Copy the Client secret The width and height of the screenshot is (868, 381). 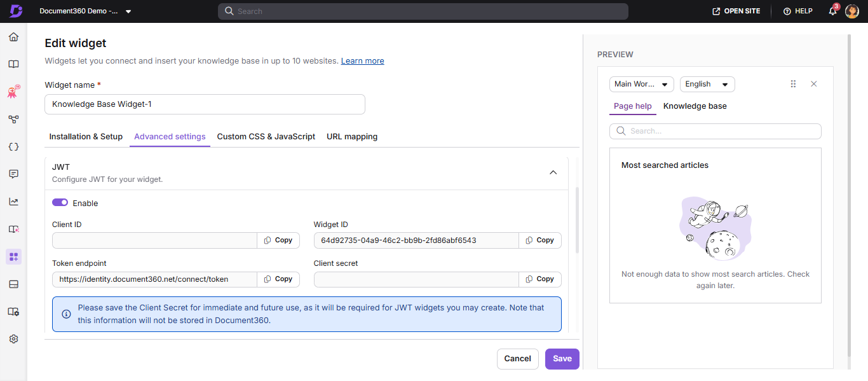point(540,279)
